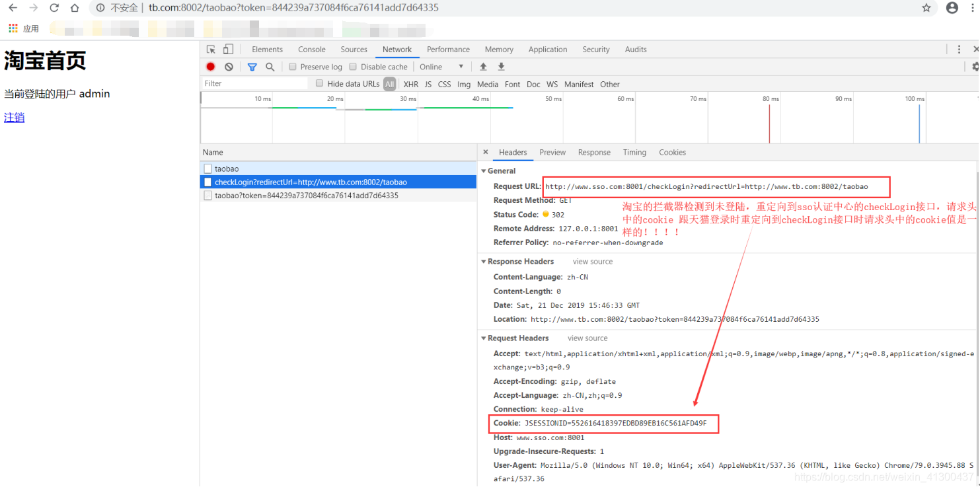Open the Preview tab of request
980x489 pixels.
point(552,152)
